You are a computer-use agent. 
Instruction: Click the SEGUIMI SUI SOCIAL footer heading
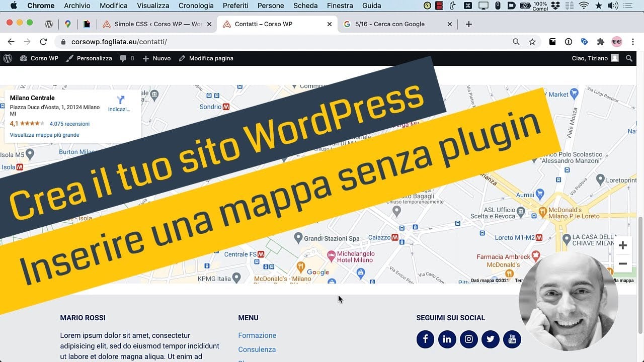(450, 318)
